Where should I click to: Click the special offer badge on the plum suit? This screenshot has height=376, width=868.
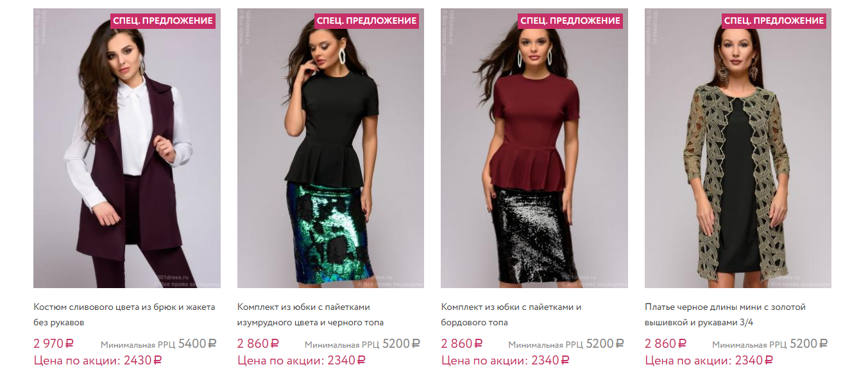coord(163,21)
